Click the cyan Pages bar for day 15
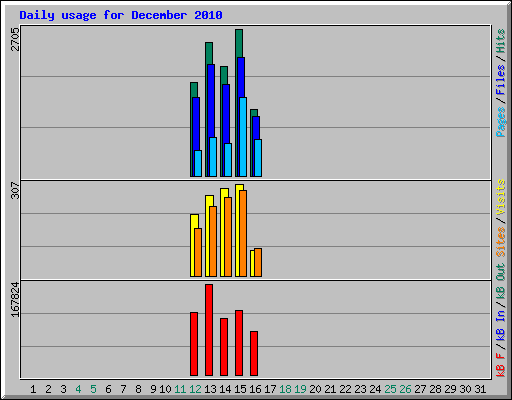The width and height of the screenshot is (512, 400). click(243, 137)
